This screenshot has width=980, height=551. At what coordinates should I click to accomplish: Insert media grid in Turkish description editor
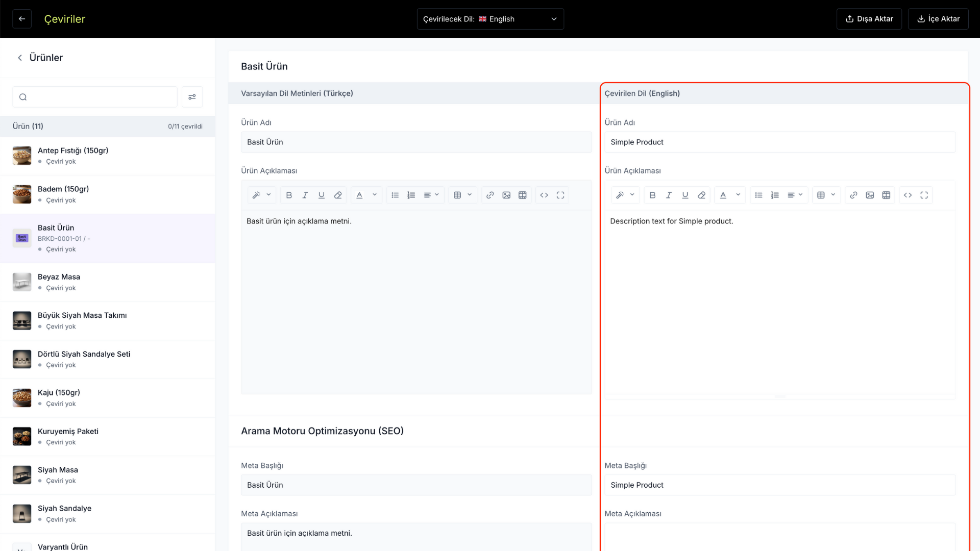pos(523,195)
